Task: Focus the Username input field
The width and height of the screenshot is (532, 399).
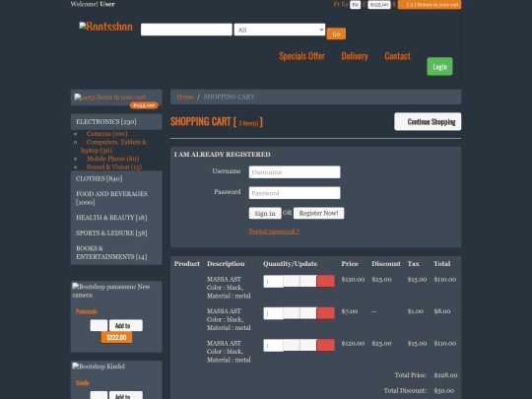Action: [x=295, y=172]
